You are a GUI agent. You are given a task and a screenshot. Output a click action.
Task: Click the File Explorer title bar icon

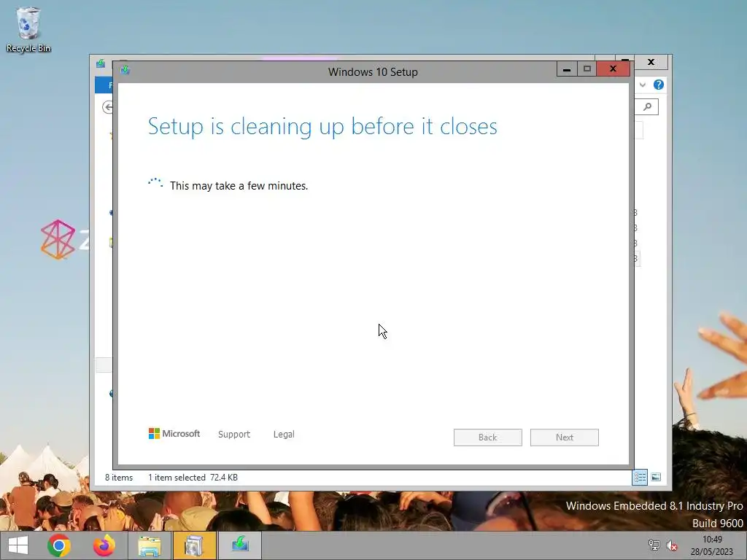point(101,63)
